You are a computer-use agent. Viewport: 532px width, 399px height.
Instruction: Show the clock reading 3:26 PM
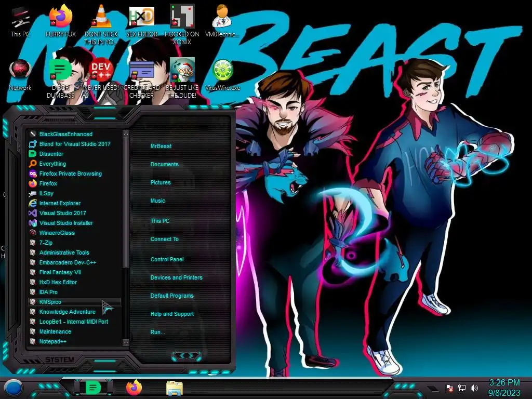[x=504, y=388]
